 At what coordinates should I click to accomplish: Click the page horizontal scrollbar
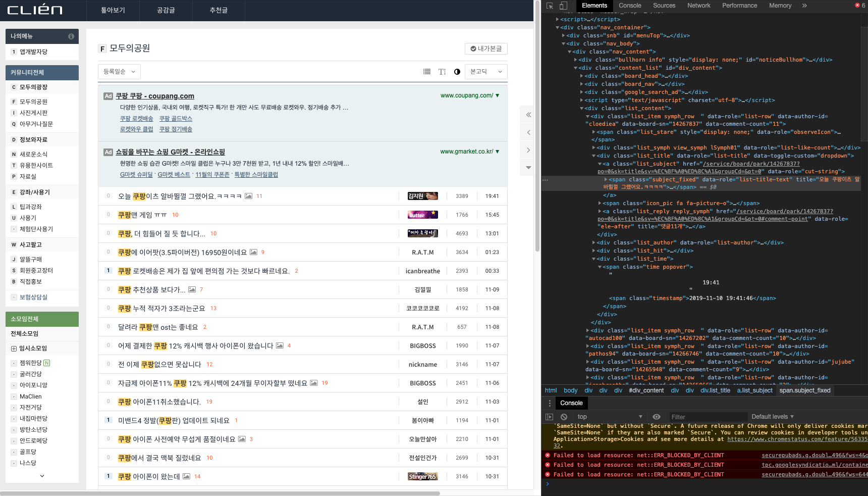[220, 493]
